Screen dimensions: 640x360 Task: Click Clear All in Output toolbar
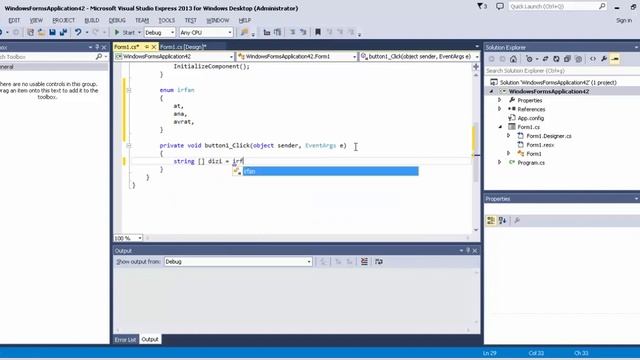[364, 262]
